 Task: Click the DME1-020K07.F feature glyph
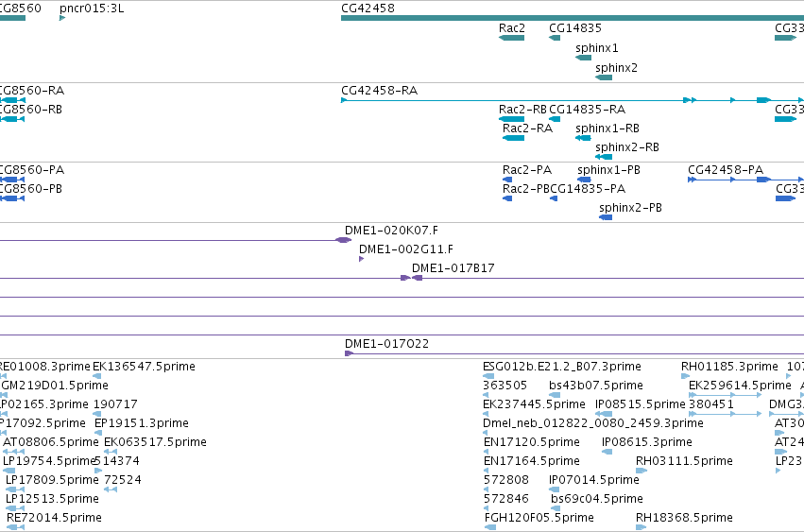[x=343, y=240]
